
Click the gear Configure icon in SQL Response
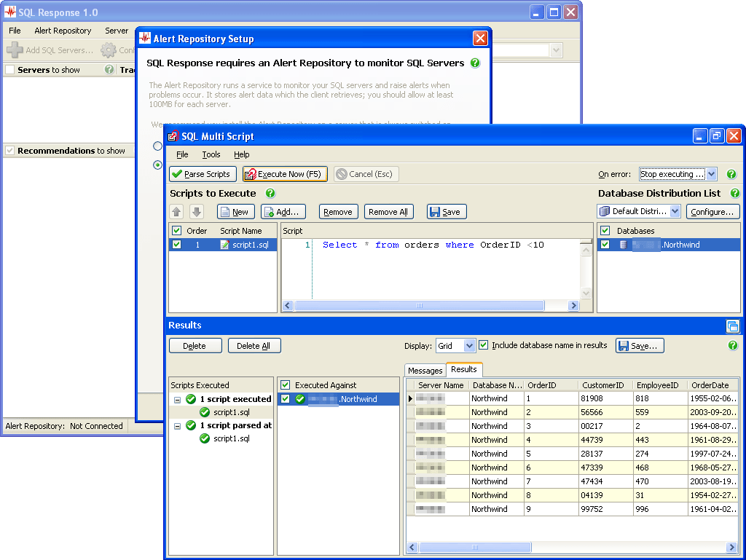coord(109,50)
